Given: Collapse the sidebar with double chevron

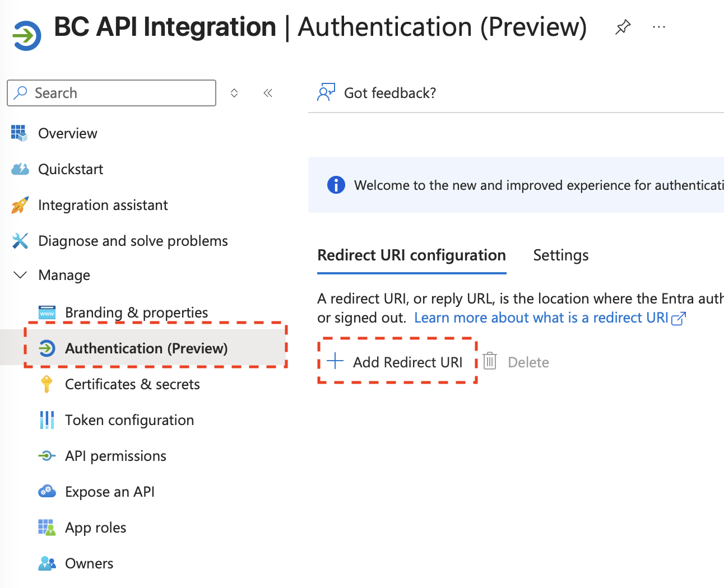Looking at the screenshot, I should click(268, 93).
